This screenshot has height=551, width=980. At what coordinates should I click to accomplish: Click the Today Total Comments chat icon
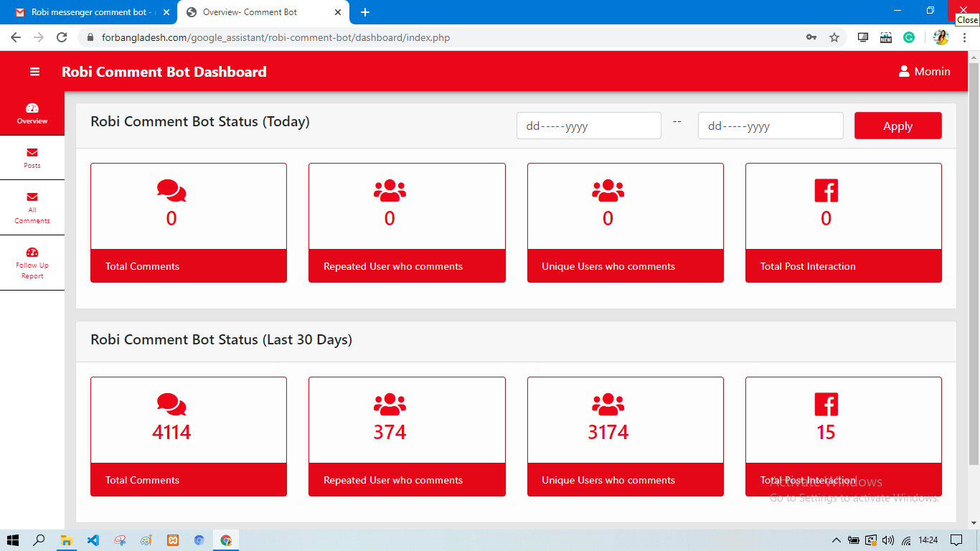[x=171, y=190]
